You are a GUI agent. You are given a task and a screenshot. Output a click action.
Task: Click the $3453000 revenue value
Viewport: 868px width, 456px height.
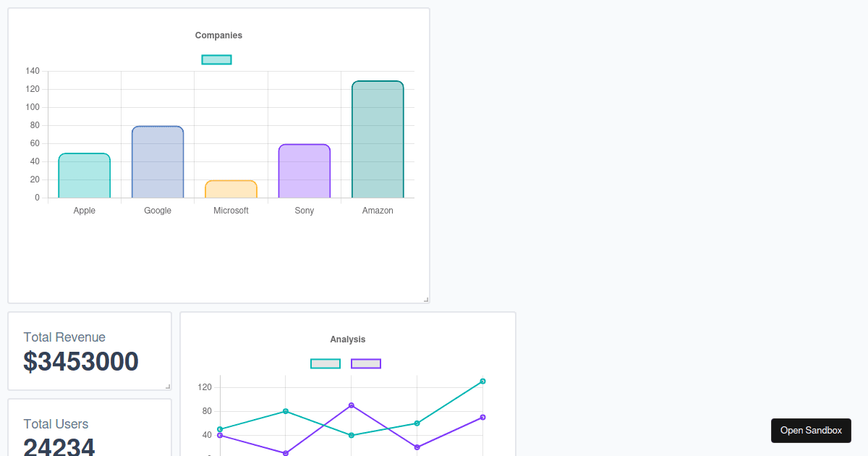(81, 361)
